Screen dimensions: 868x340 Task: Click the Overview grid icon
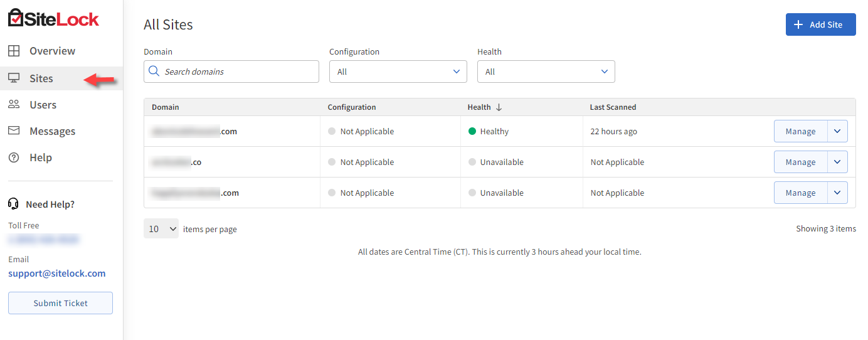[14, 51]
